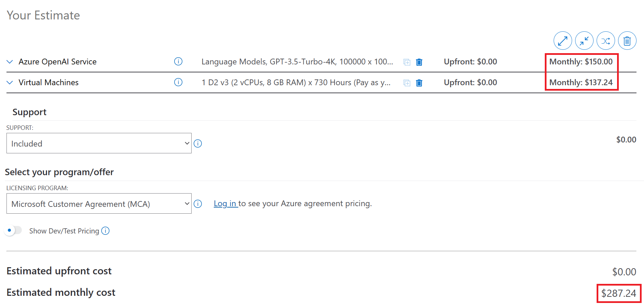The height and width of the screenshot is (305, 644).
Task: Delete the Virtual Machines row
Action: [x=419, y=83]
